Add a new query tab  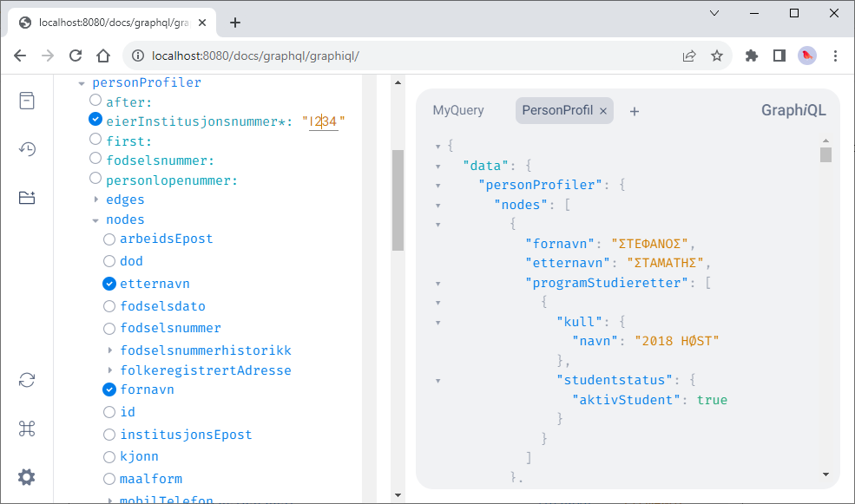point(635,111)
